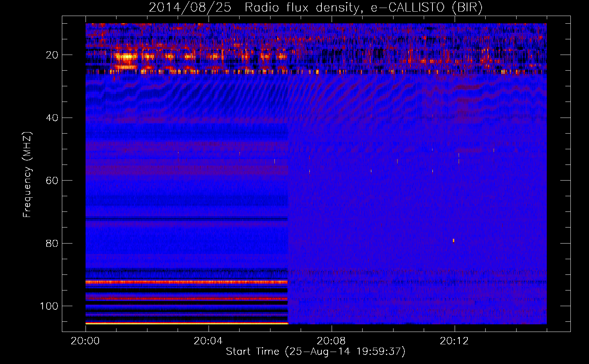Click the 20:04 time tick label
This screenshot has width=589, height=364.
pyautogui.click(x=208, y=341)
